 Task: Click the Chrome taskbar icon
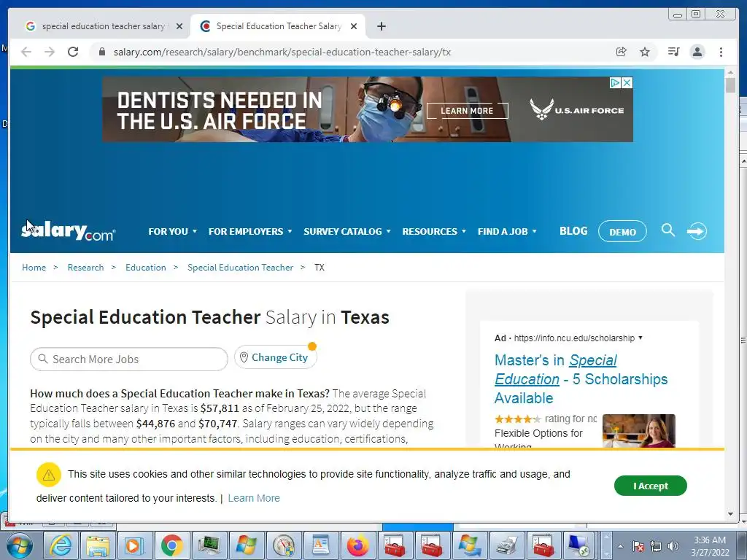click(171, 545)
